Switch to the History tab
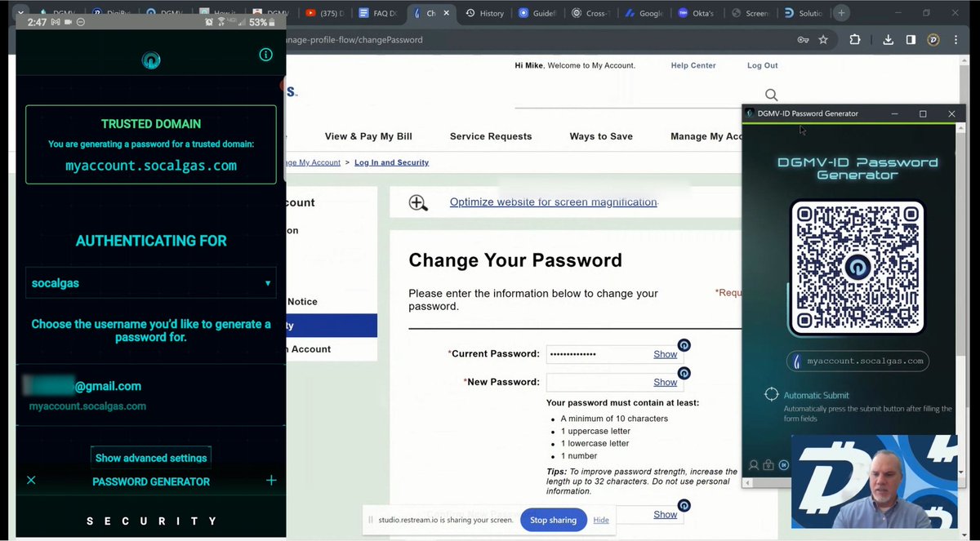Viewport: 980px width, 541px height. pyautogui.click(x=487, y=13)
